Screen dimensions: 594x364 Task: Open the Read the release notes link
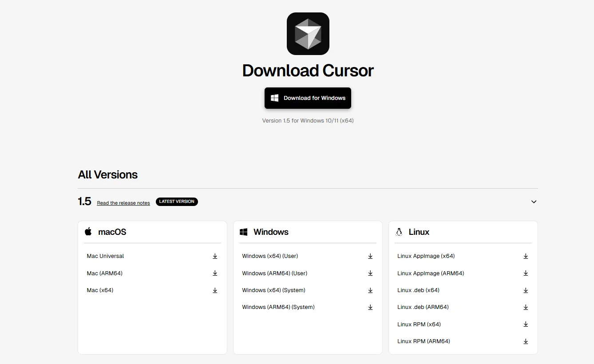pyautogui.click(x=123, y=203)
